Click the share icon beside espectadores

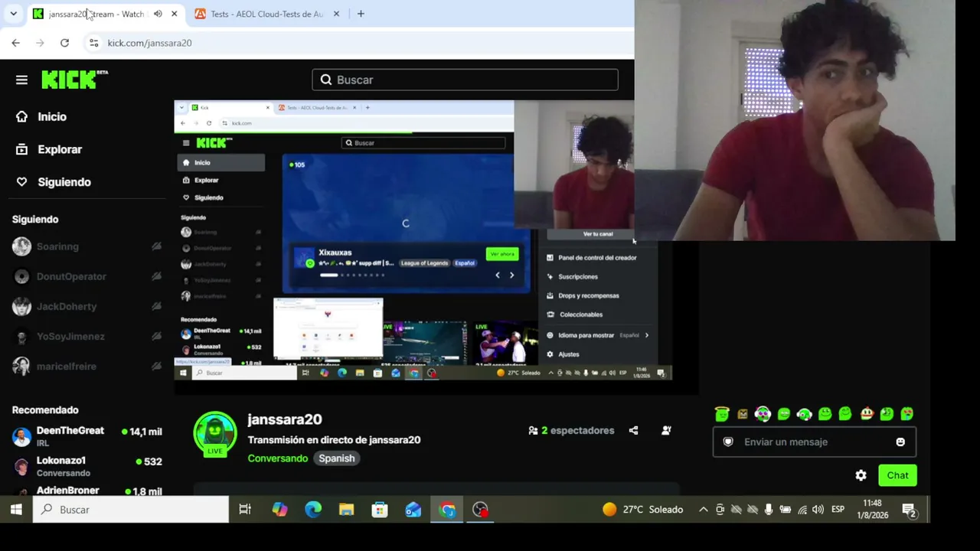[x=633, y=430]
